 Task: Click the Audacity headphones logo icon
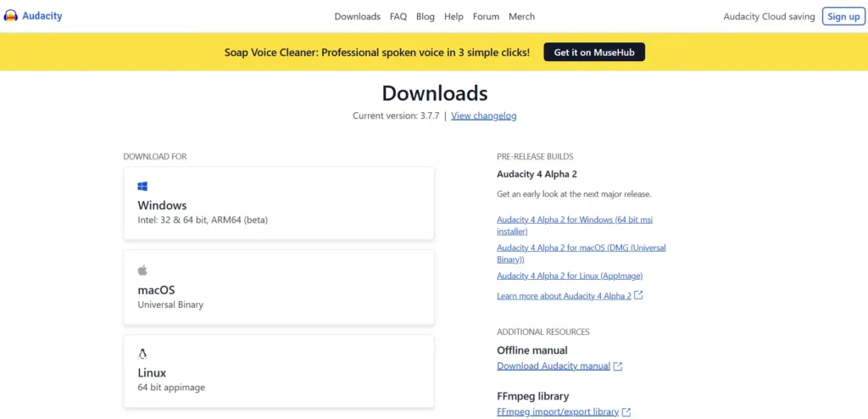point(11,16)
